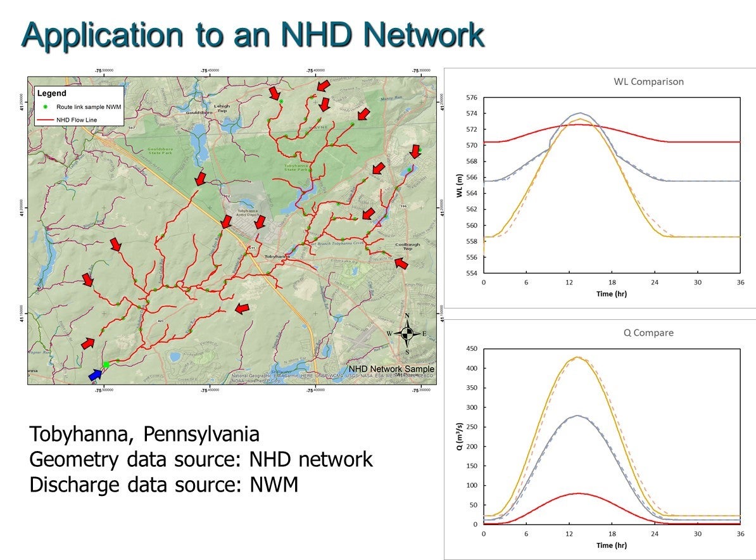756x560 pixels.
Task: Select the 'Legend' heading on the map
Action: tap(52, 93)
